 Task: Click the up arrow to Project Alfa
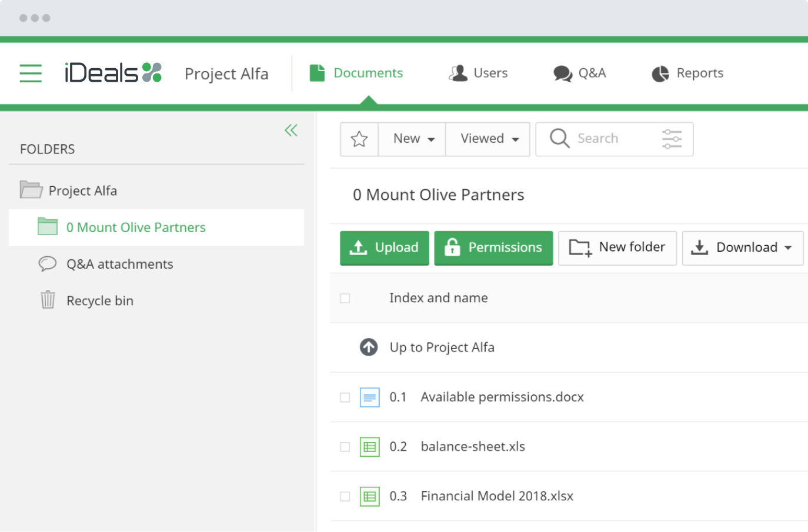(x=369, y=347)
